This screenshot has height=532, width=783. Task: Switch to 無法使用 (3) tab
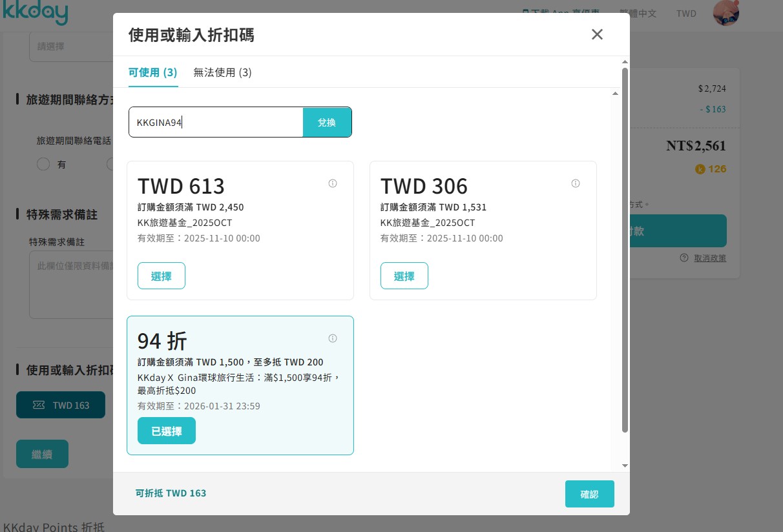click(x=222, y=72)
